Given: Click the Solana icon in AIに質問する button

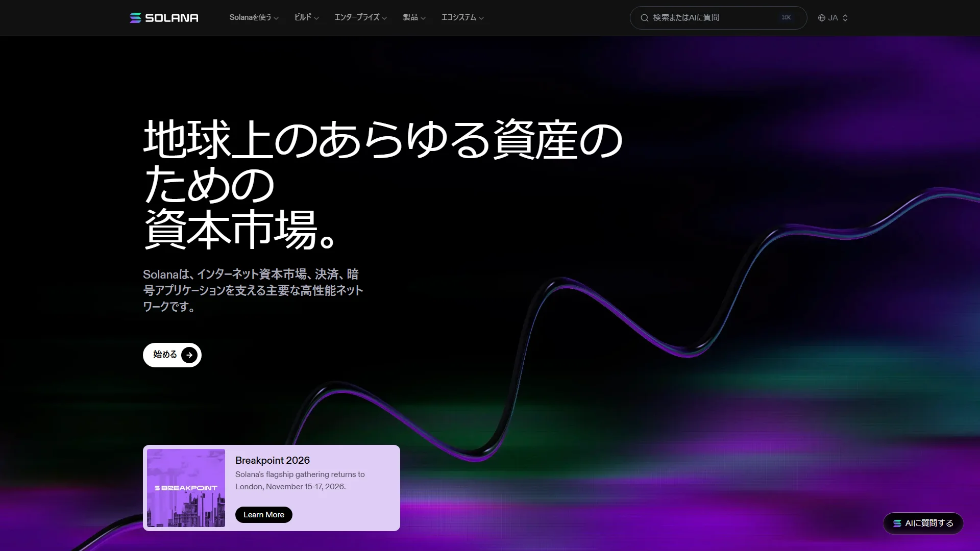Looking at the screenshot, I should pyautogui.click(x=897, y=523).
